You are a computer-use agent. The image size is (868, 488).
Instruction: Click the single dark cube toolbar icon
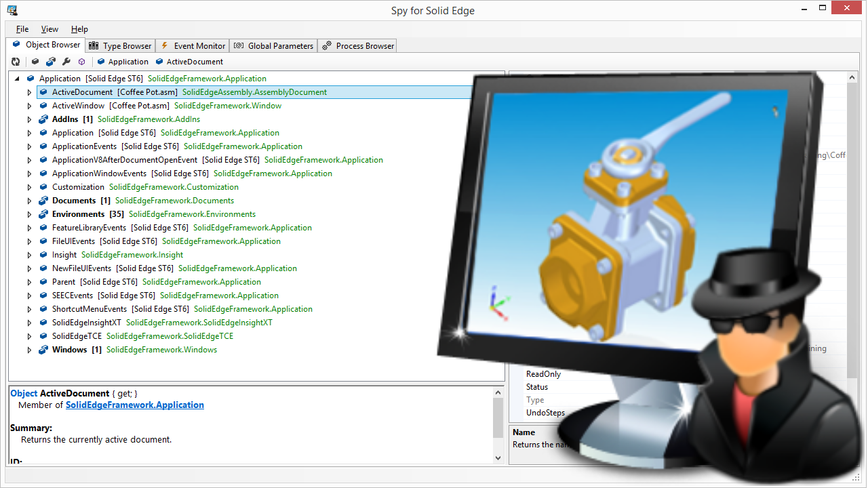[x=35, y=62]
